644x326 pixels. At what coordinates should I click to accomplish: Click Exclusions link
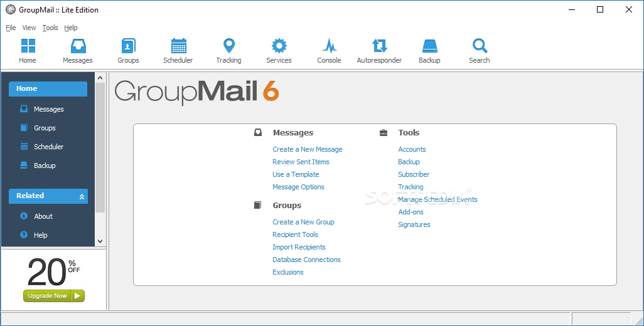click(288, 272)
